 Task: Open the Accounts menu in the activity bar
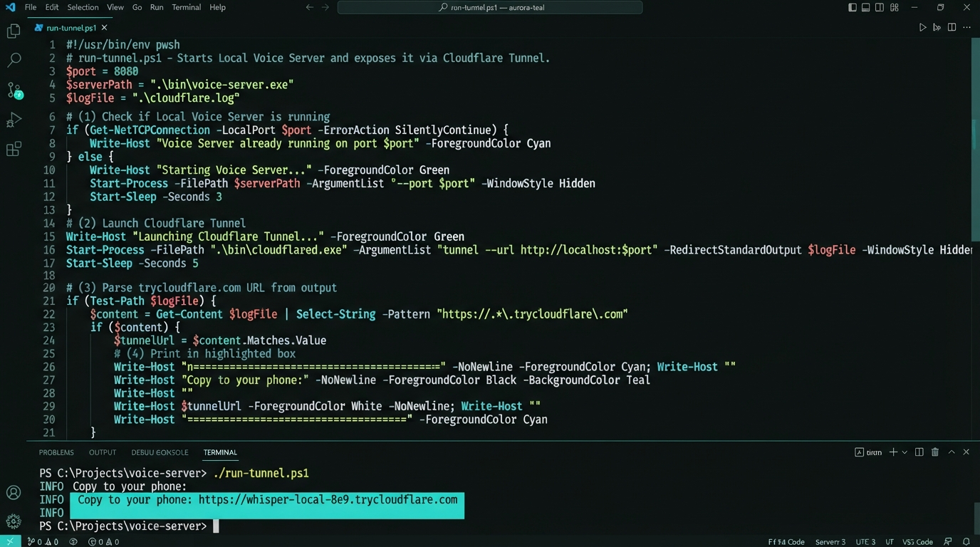[14, 492]
